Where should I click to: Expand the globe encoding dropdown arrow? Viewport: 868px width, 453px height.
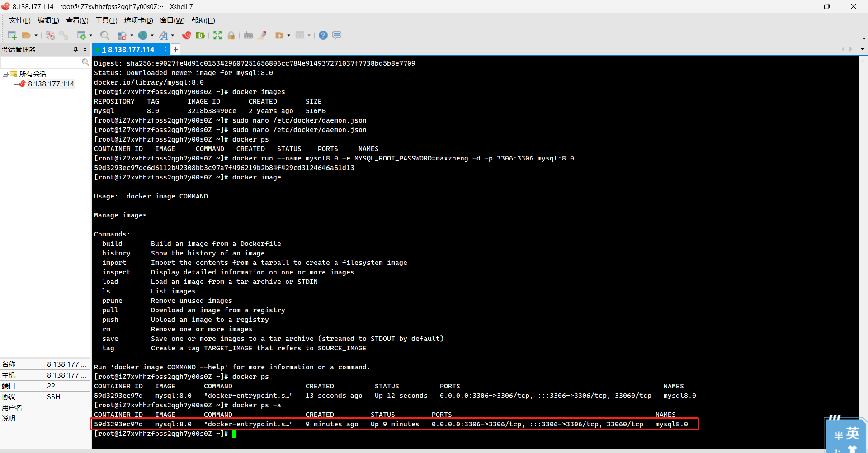coord(152,35)
